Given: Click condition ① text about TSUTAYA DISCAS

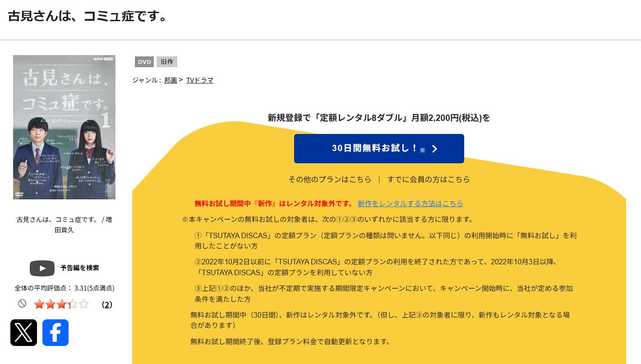Looking at the screenshot, I should [x=386, y=241].
